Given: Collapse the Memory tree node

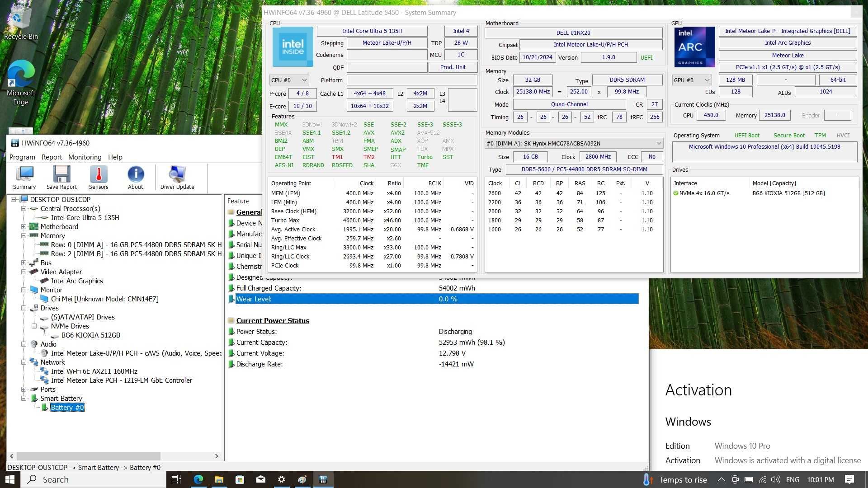Looking at the screenshot, I should click(x=24, y=235).
